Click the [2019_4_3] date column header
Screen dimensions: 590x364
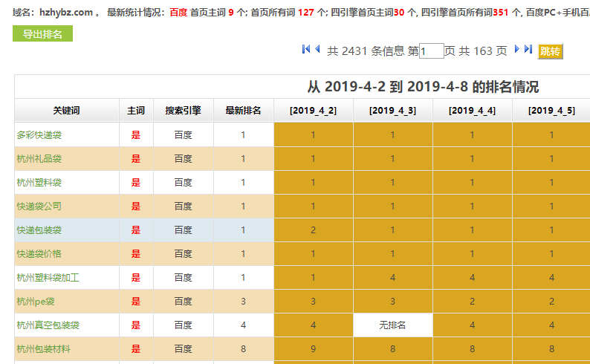click(x=392, y=111)
